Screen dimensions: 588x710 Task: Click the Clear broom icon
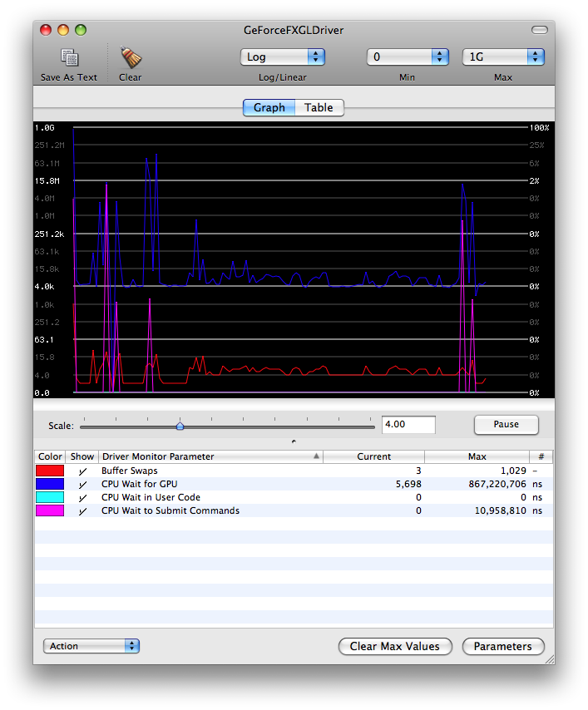pyautogui.click(x=131, y=57)
